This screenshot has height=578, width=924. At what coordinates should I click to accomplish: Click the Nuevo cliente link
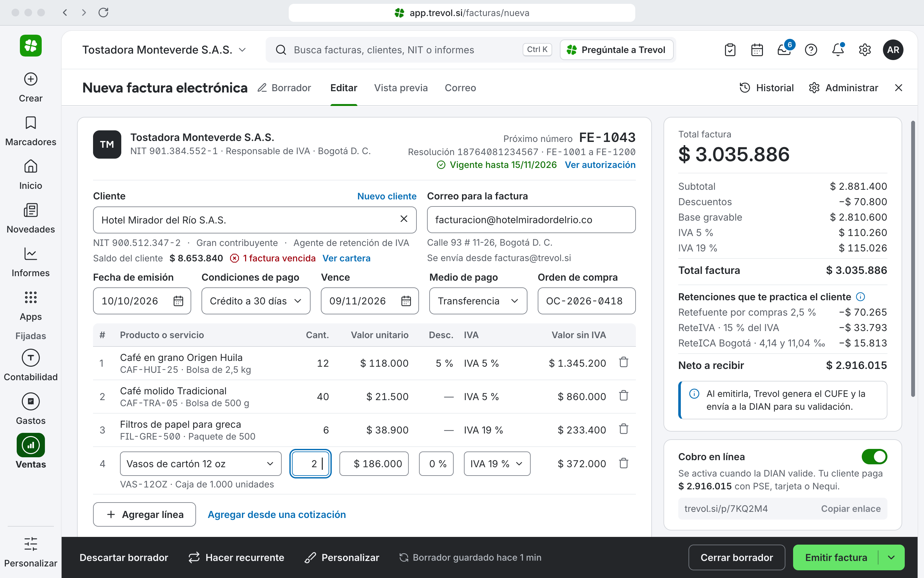pyautogui.click(x=386, y=196)
